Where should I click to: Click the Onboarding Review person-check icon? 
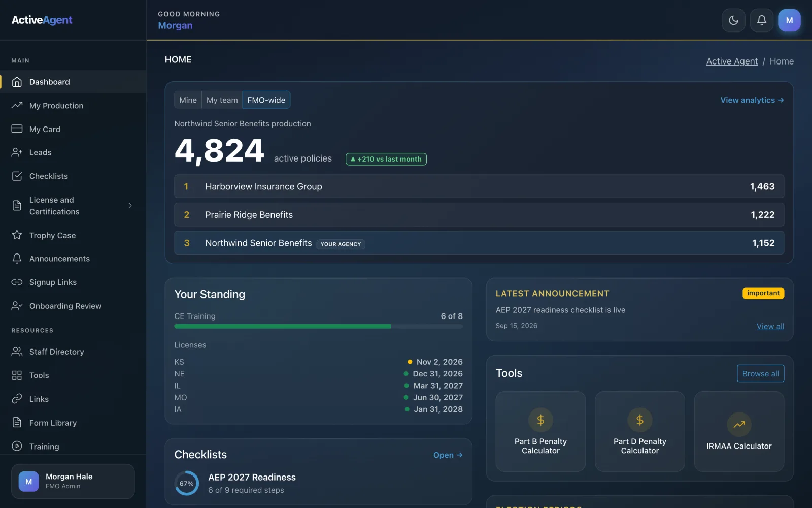(x=17, y=306)
